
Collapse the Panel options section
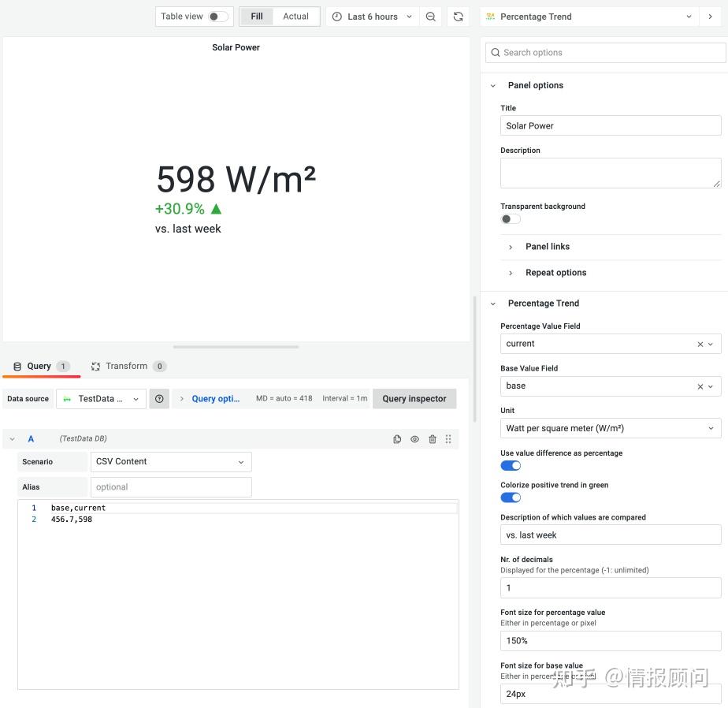tap(493, 85)
